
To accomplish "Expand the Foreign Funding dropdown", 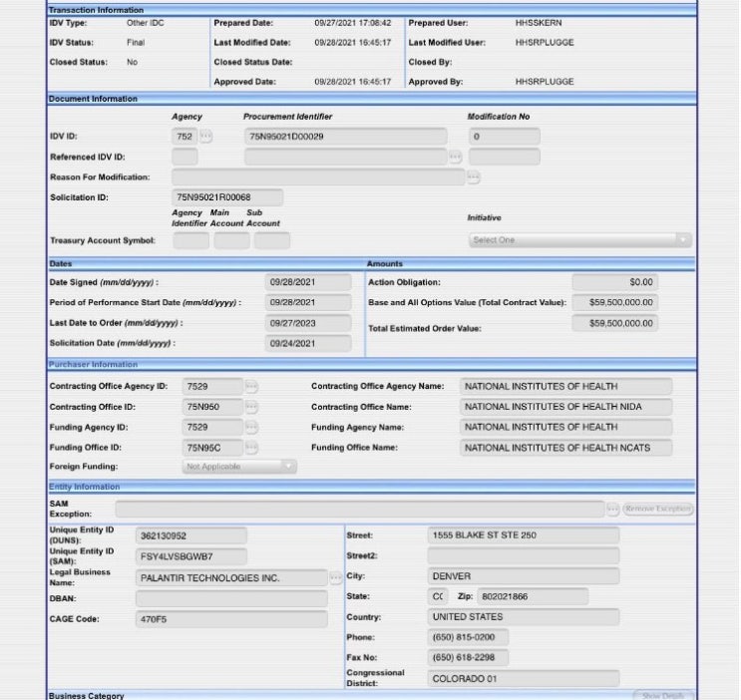I will click(x=239, y=467).
